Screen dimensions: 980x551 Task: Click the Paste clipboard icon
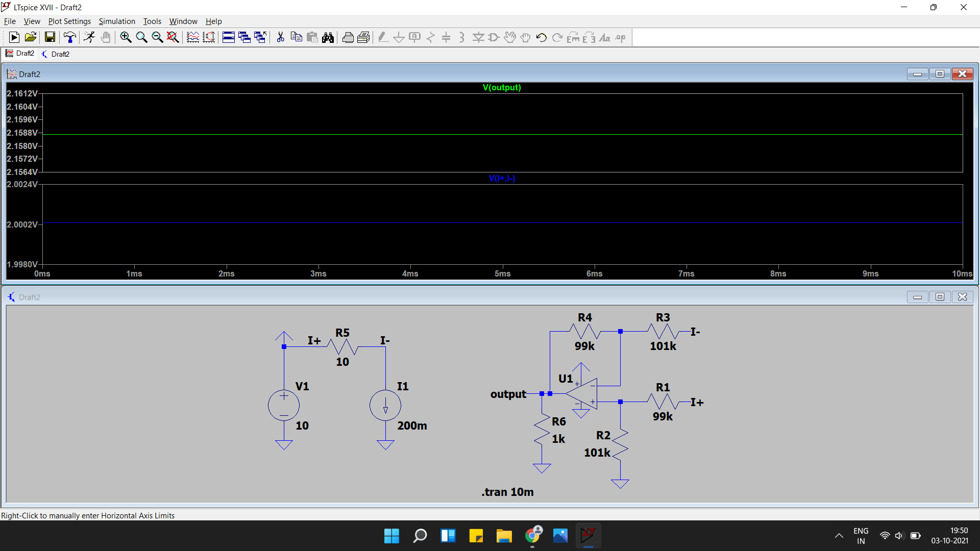pyautogui.click(x=312, y=37)
